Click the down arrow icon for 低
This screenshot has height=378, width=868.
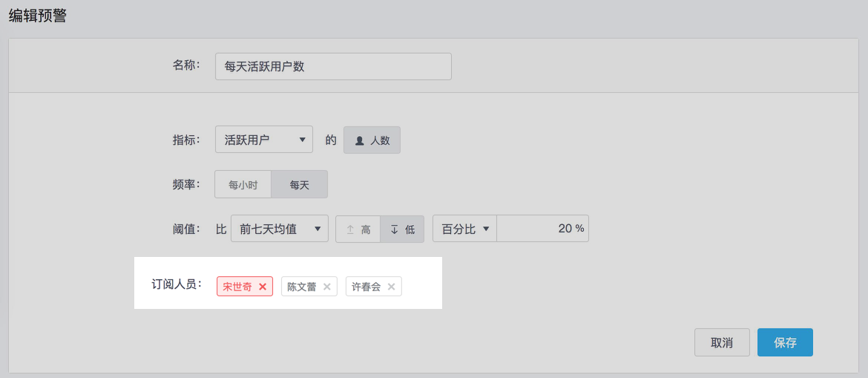(394, 229)
